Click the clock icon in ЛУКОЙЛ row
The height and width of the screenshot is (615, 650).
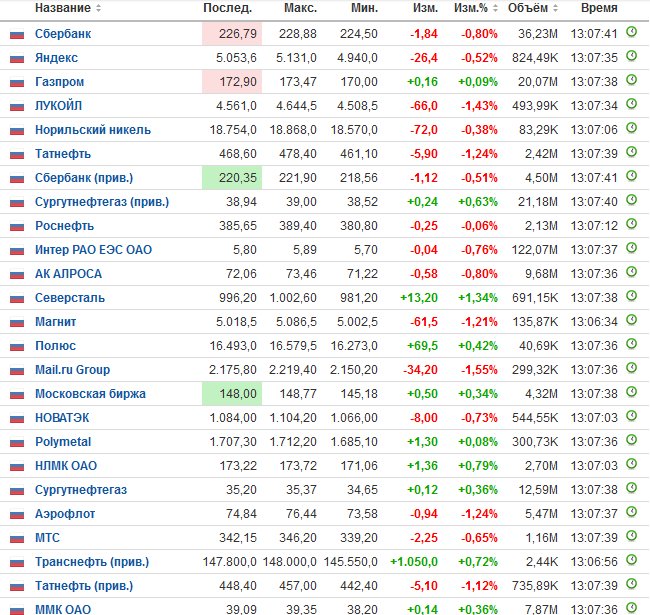pos(631,104)
